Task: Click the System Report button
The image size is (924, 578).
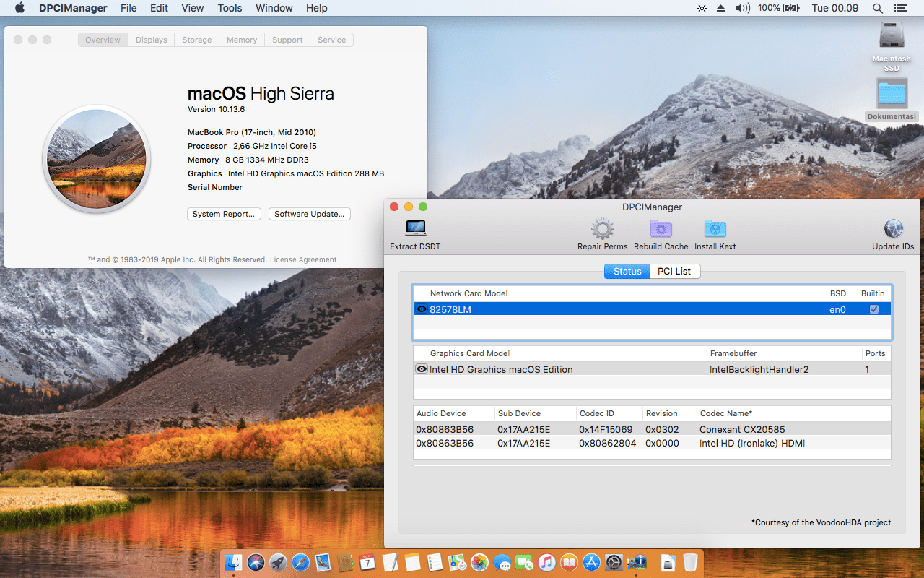Action: tap(224, 214)
